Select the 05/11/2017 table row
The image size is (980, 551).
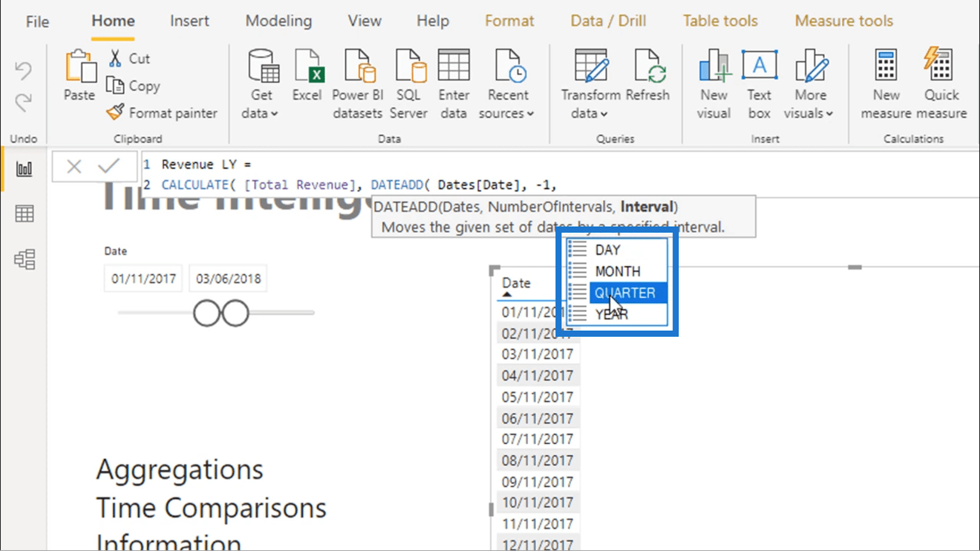pos(537,397)
